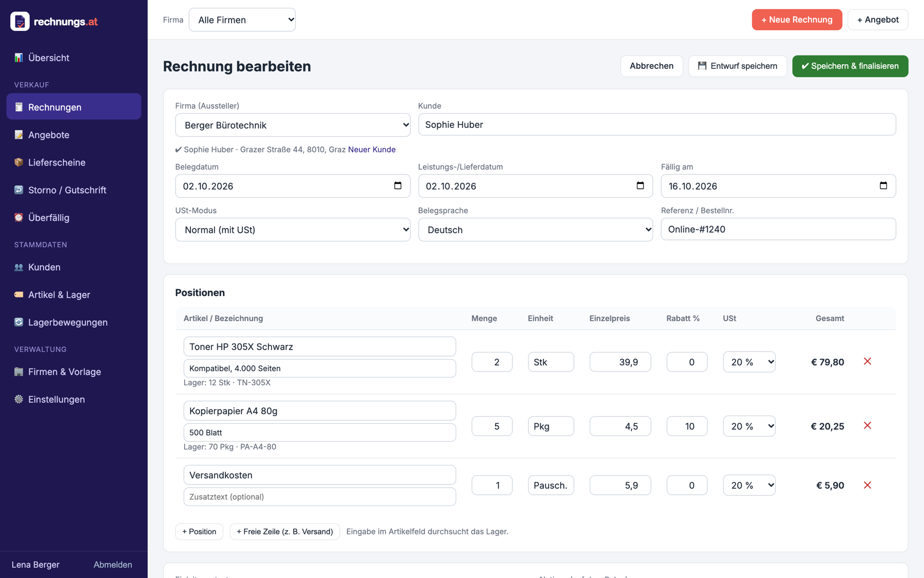The image size is (924, 578).
Task: Click Speichern & finalisieren button
Action: (850, 66)
